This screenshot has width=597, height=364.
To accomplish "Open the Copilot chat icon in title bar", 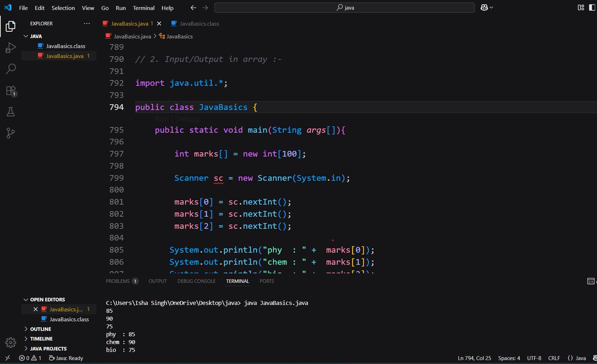I will point(484,7).
